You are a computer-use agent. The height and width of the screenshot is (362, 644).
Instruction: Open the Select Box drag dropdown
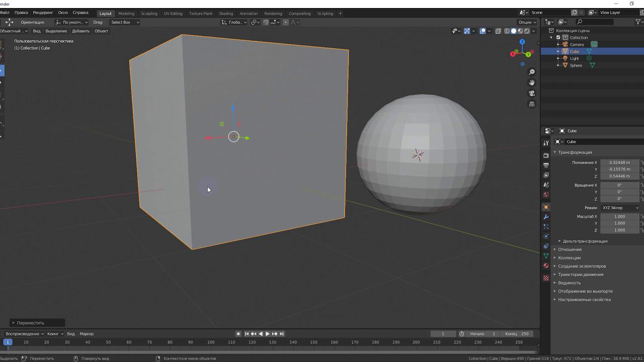click(x=125, y=22)
